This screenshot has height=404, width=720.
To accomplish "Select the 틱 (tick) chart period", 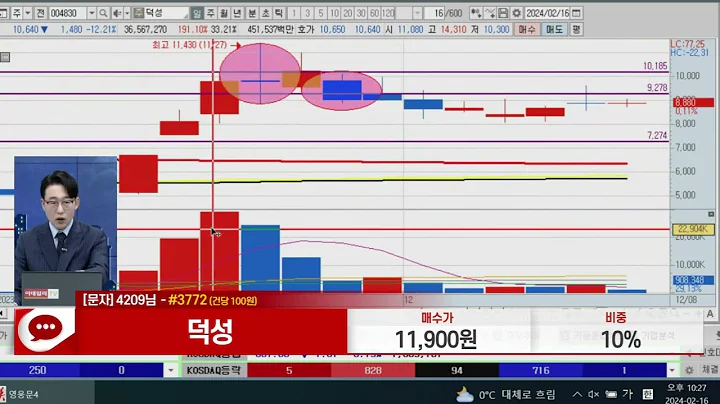I will (278, 13).
